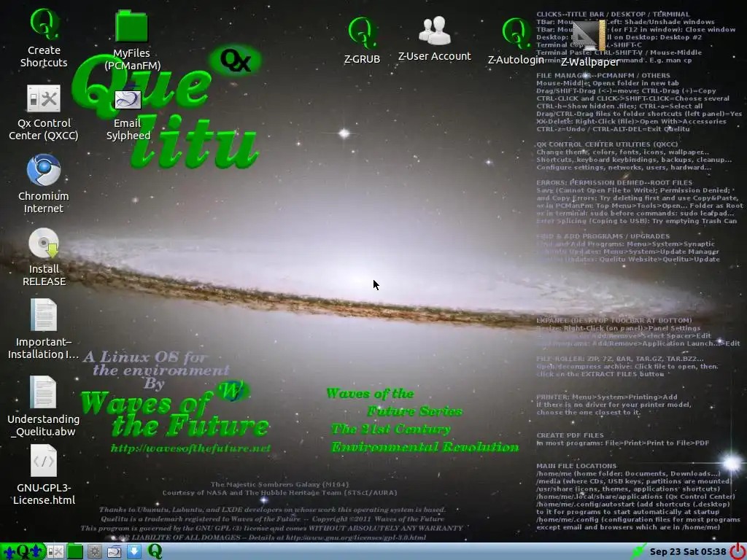Viewport: 747px width, 560px height.
Task: Open Z-User Account desktop icon
Action: (435, 31)
